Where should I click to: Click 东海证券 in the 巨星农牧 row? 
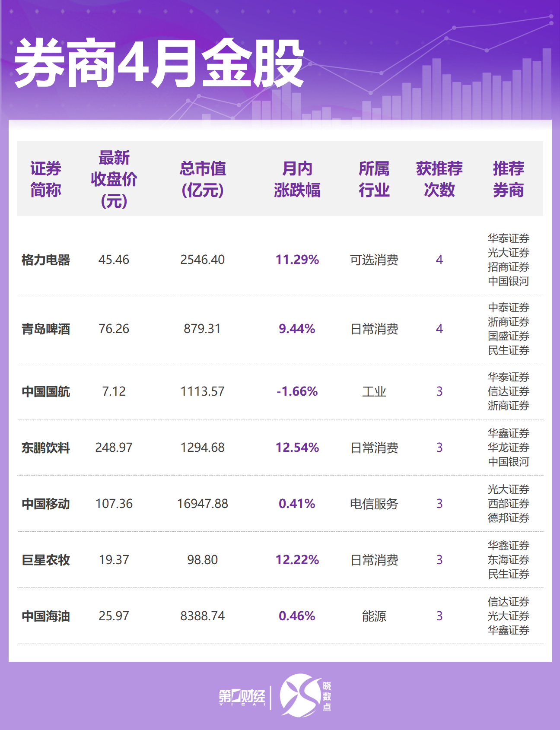[x=508, y=560]
